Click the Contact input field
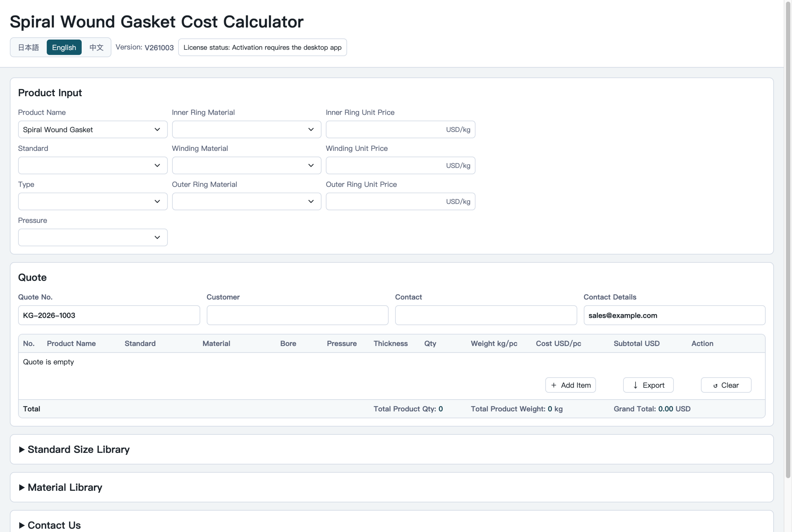This screenshot has width=792, height=532. [x=486, y=315]
